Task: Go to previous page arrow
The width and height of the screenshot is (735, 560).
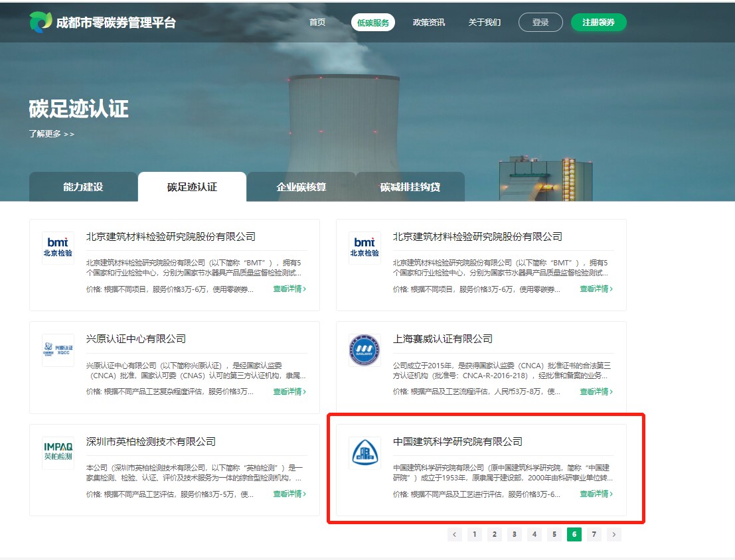Action: point(455,534)
